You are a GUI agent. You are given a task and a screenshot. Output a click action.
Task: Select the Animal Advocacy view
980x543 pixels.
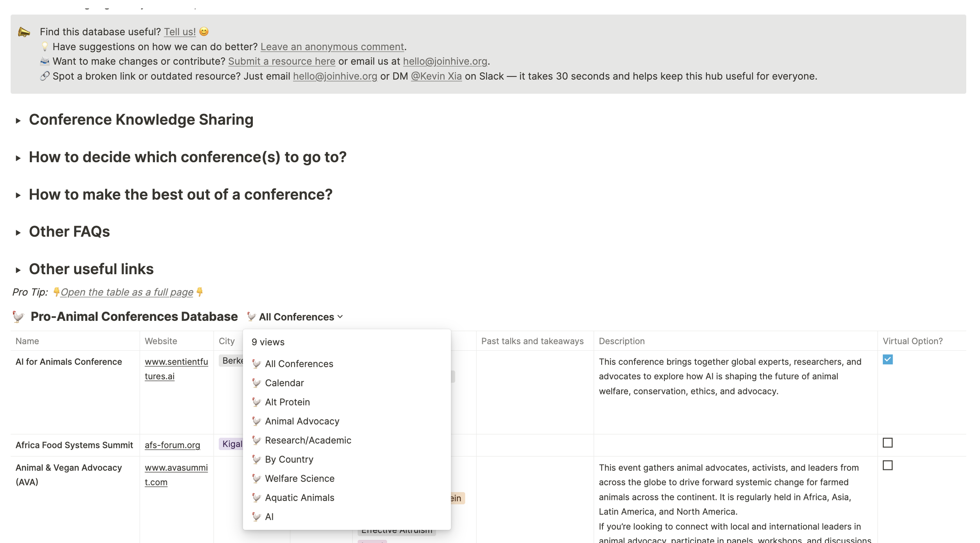tap(302, 421)
